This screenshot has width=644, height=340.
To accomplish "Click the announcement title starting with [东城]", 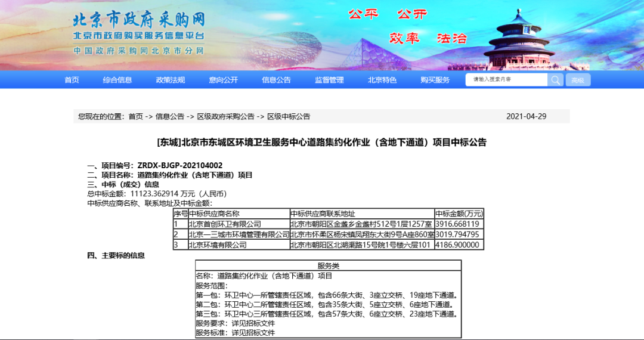I will tap(321, 143).
